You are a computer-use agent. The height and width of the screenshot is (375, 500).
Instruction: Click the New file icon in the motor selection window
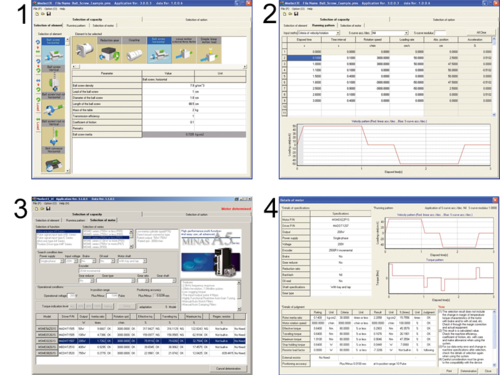point(37,209)
